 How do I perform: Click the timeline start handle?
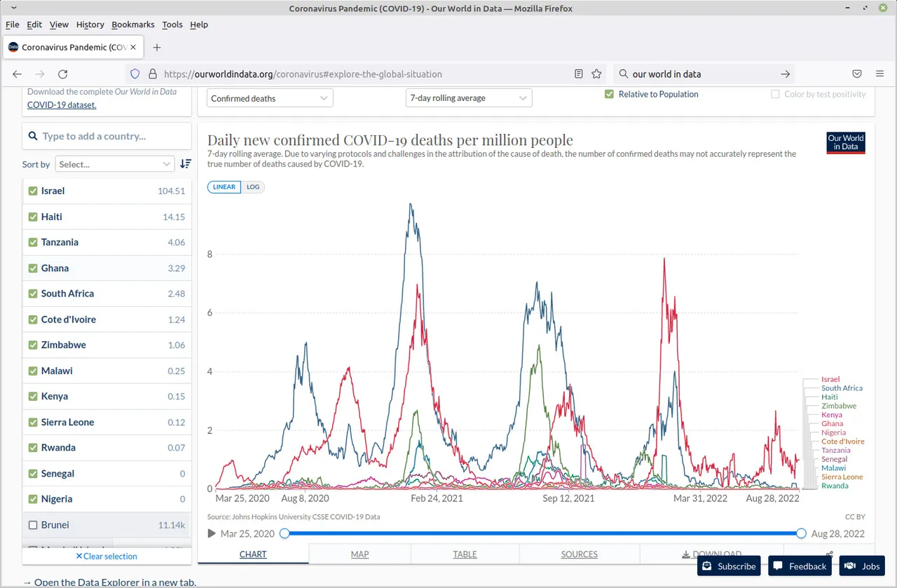click(285, 533)
